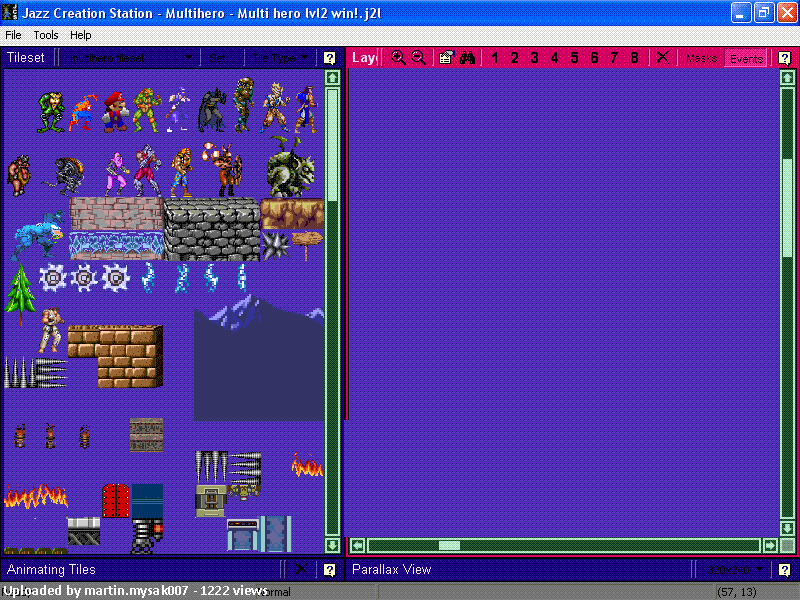Click the zoom out magnifier icon

[x=418, y=58]
